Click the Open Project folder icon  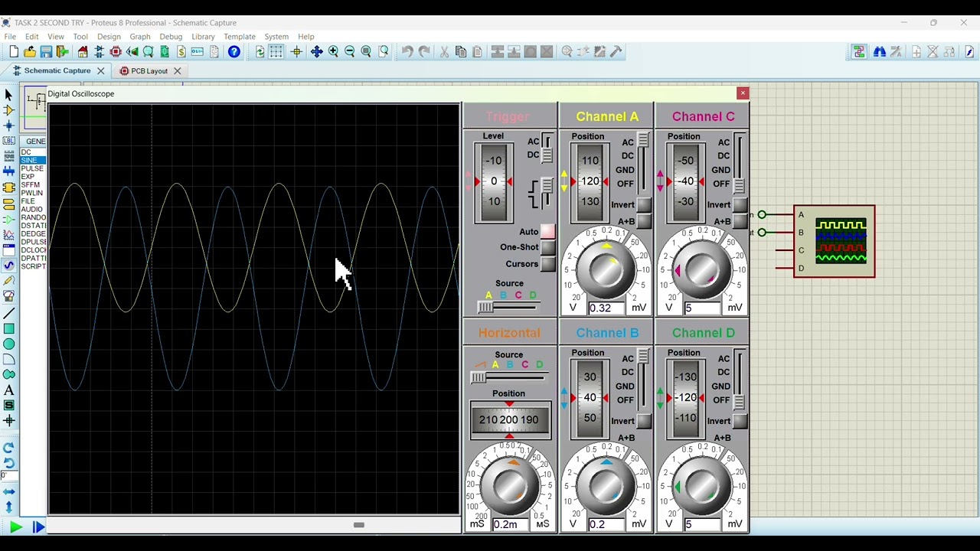pos(30,51)
